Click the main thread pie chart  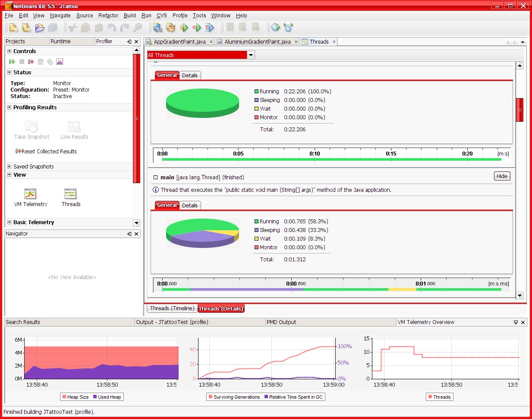pyautogui.click(x=202, y=233)
